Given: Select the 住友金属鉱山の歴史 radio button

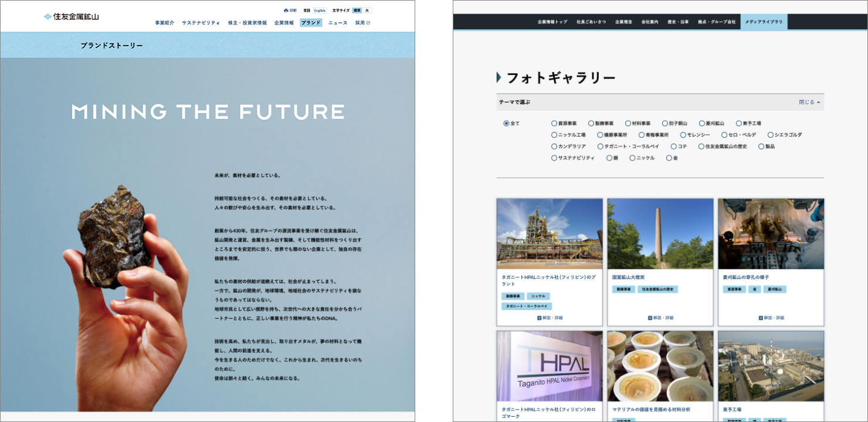Looking at the screenshot, I should coord(701,147).
